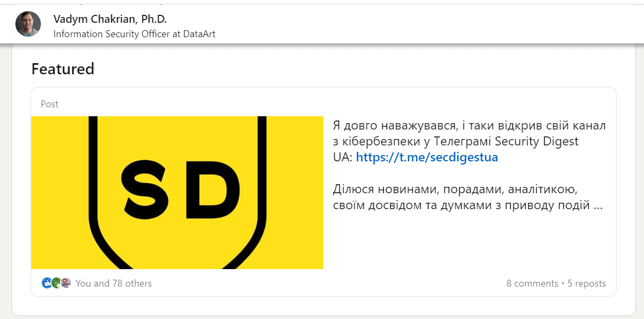Click Vadym Chakrian's profile photo
The image size is (644, 319).
[x=28, y=23]
